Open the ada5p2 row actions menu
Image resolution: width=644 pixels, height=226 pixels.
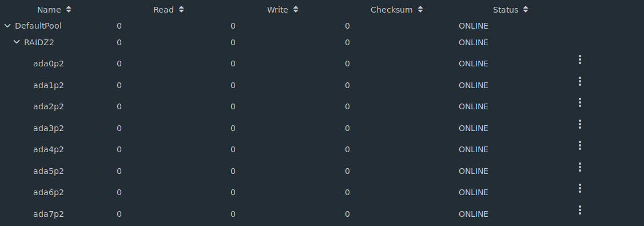tap(579, 167)
